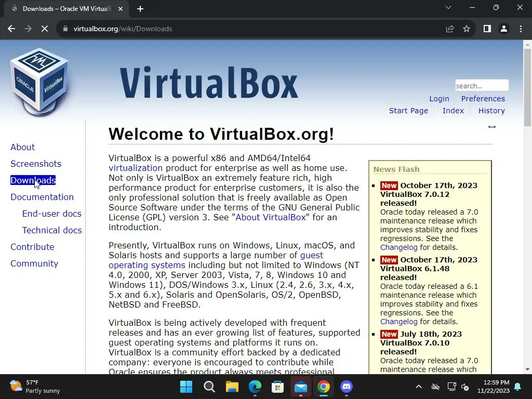532x399 pixels.
Task: Open a new tab with the plus button
Action: click(x=140, y=9)
